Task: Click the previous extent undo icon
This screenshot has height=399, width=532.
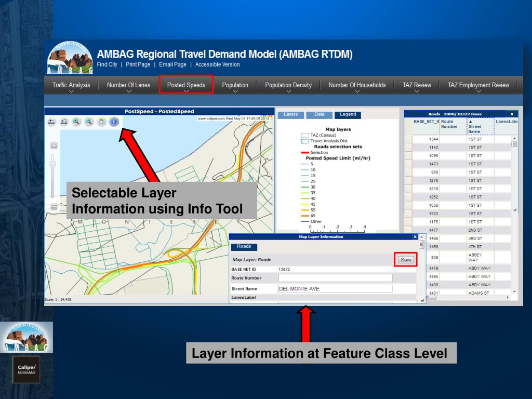Action: (x=64, y=122)
